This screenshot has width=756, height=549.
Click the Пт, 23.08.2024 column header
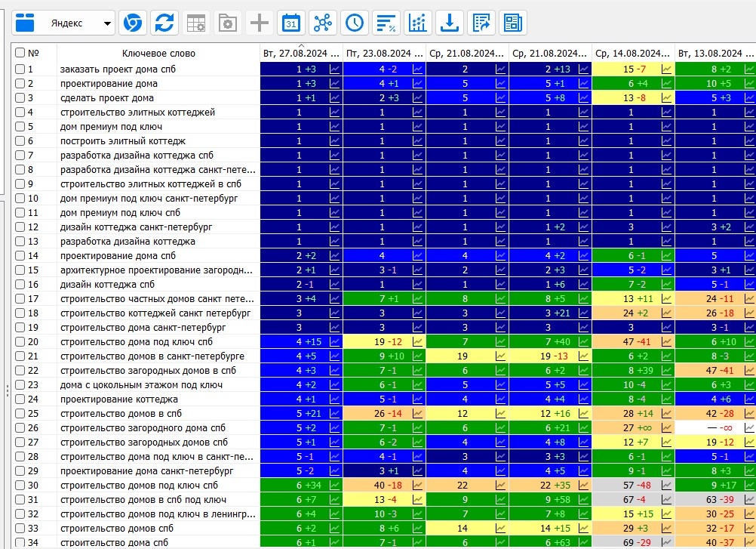pos(384,53)
